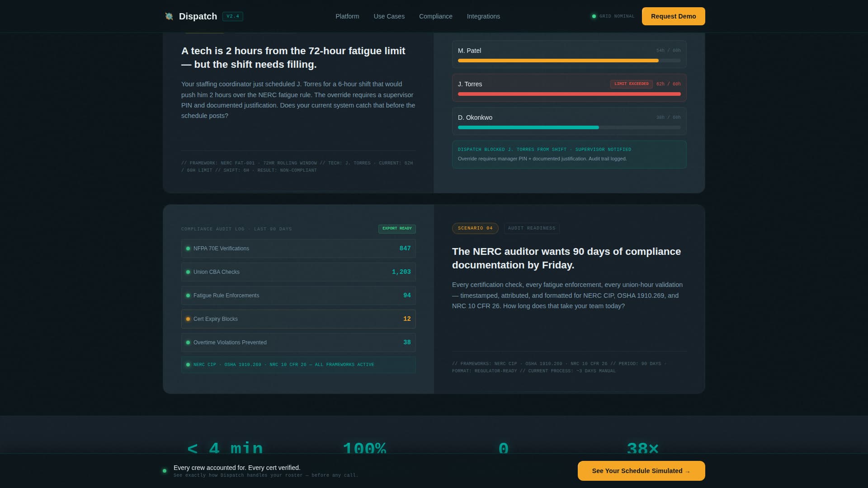Click the 62h / 60h value
868x488 pixels.
[x=669, y=84]
